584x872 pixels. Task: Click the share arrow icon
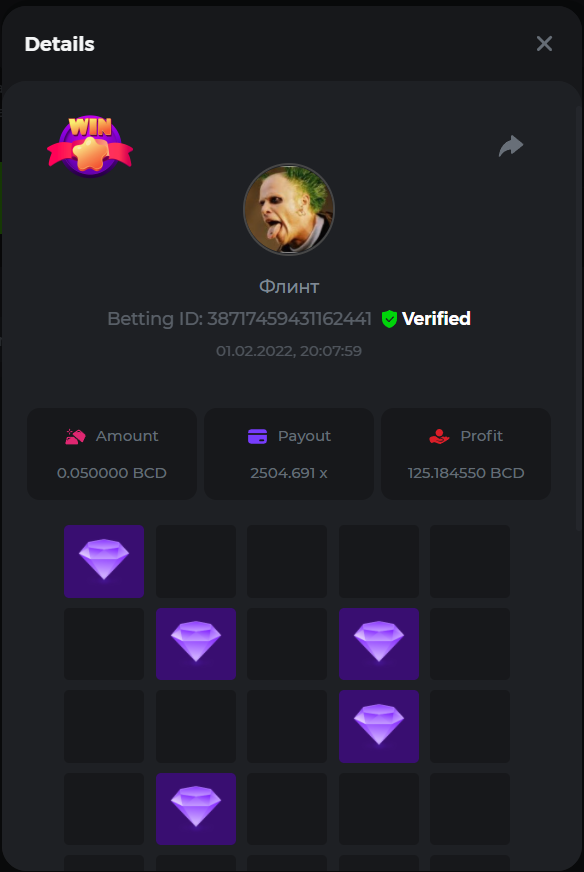511,146
